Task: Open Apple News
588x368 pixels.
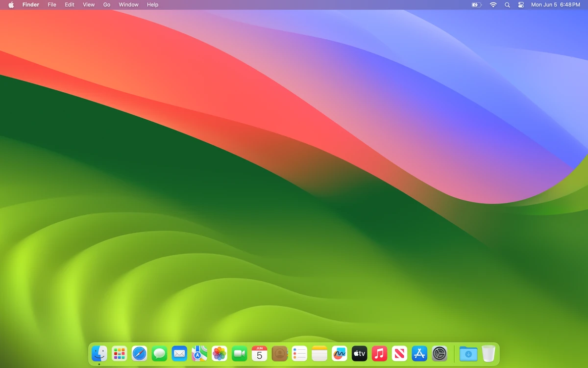Action: point(399,353)
